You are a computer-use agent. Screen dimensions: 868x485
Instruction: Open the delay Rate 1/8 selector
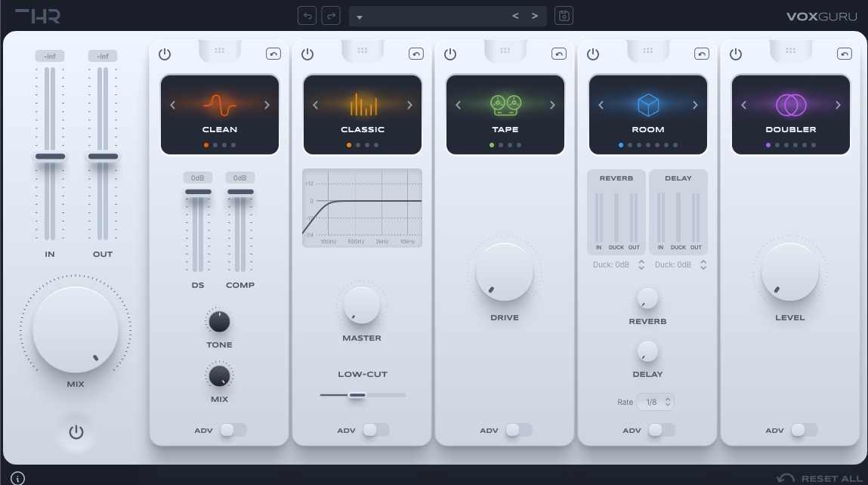[x=655, y=402]
